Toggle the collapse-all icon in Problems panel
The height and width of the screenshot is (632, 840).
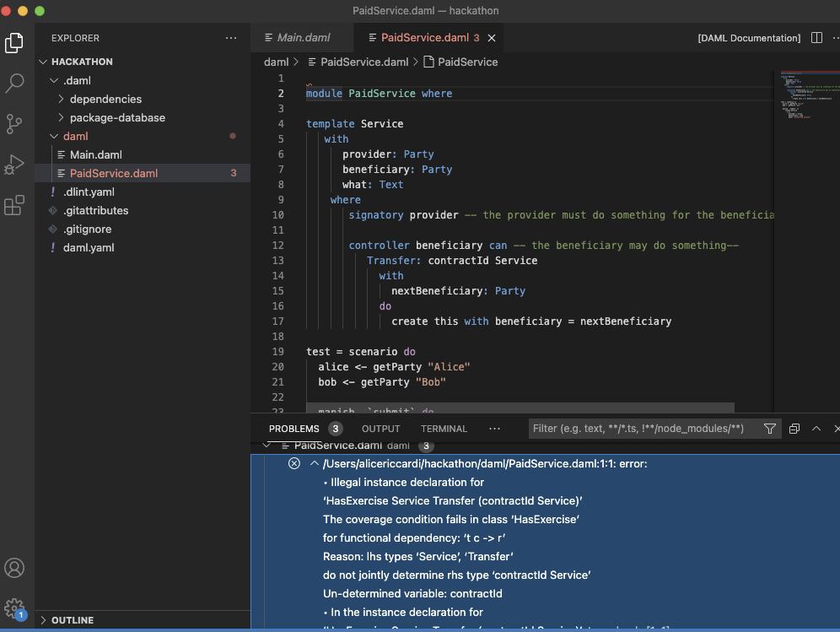[x=794, y=429]
